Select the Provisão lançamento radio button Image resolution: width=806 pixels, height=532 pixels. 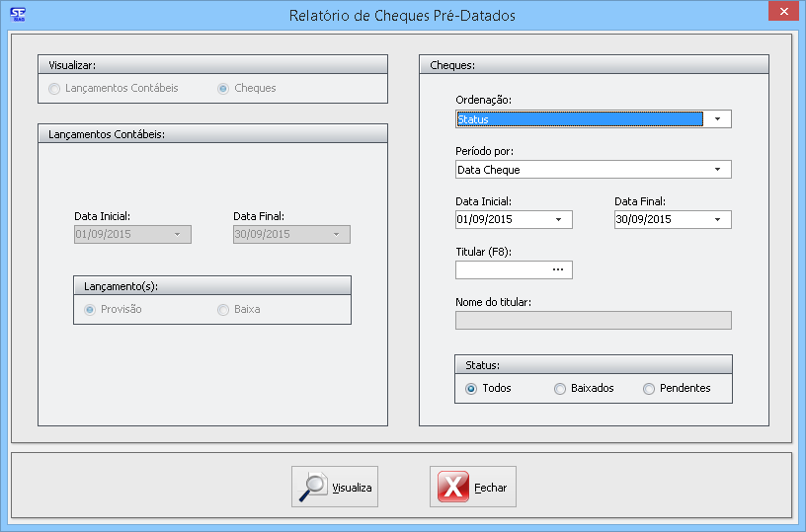90,310
